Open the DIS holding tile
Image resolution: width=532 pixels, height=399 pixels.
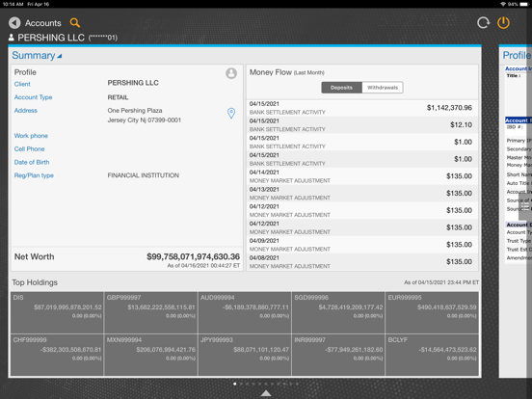pos(57,312)
